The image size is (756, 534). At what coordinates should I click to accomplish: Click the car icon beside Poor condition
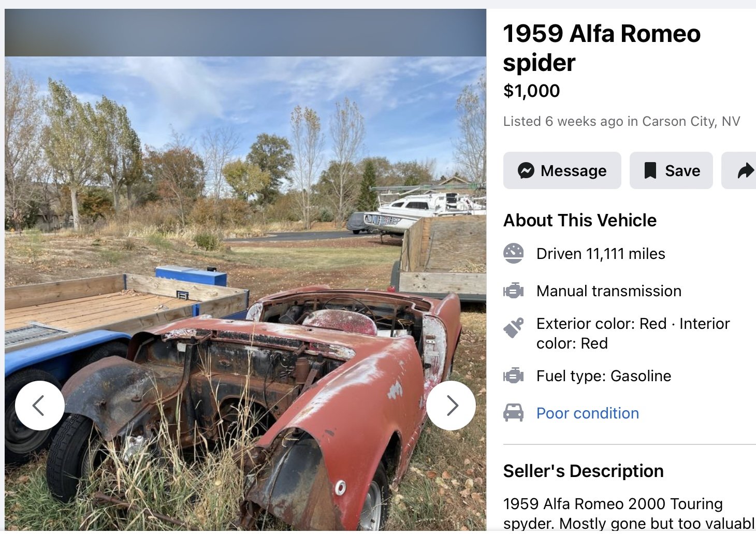click(x=513, y=413)
